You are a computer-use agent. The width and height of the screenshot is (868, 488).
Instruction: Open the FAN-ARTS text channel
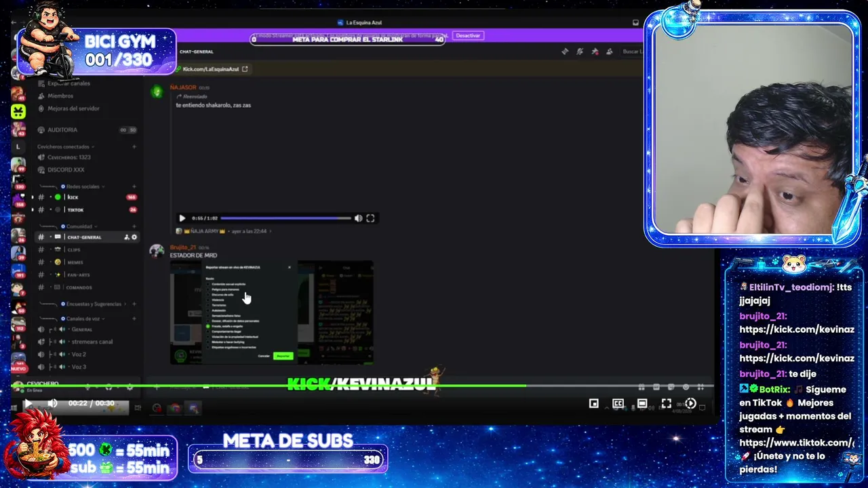79,274
